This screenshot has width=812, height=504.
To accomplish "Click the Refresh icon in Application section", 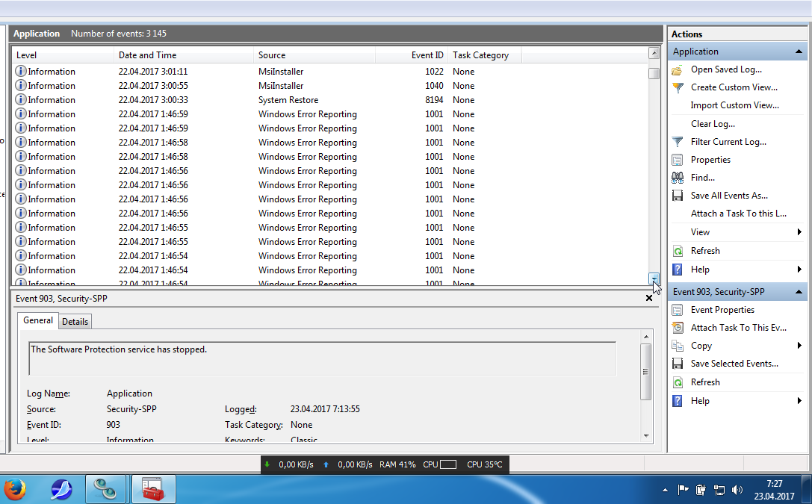I will click(x=677, y=251).
